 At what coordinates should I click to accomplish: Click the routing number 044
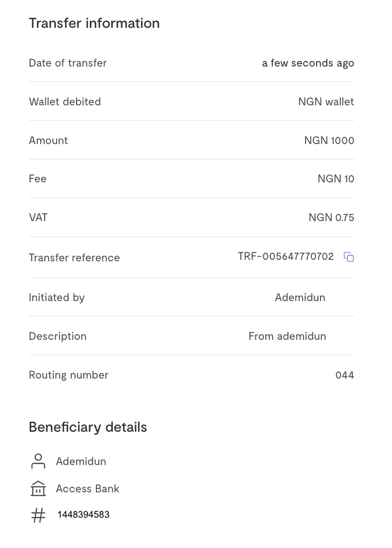[345, 375]
